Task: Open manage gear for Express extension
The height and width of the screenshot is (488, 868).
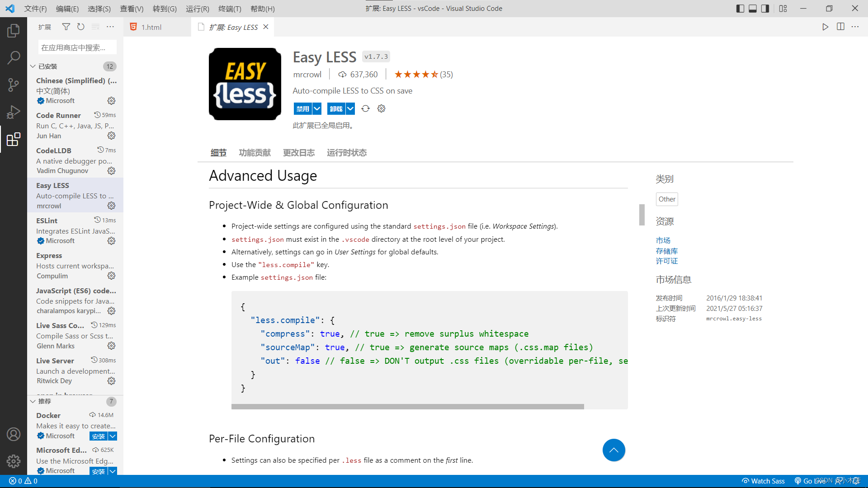Action: [111, 276]
